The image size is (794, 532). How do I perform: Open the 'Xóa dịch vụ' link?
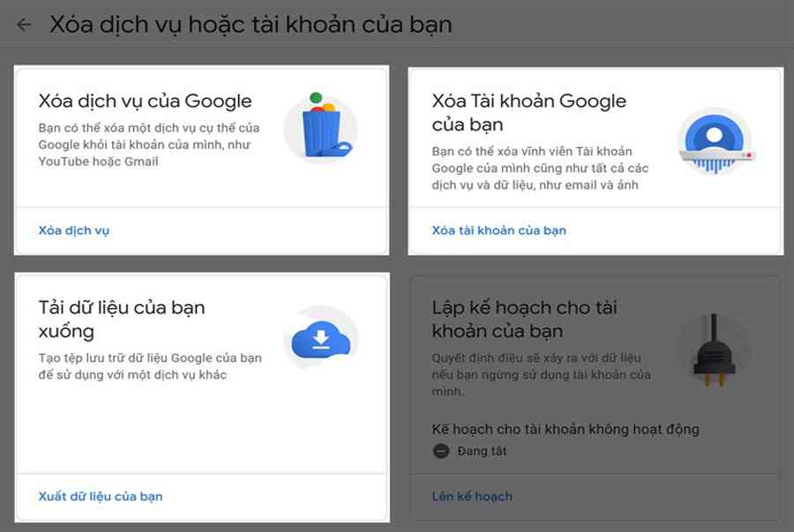74,230
